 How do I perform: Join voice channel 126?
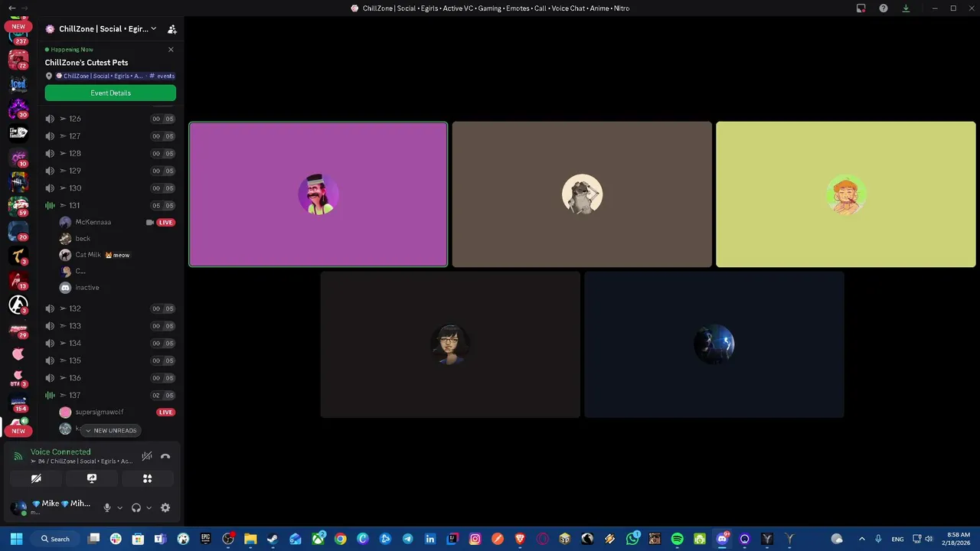point(110,119)
